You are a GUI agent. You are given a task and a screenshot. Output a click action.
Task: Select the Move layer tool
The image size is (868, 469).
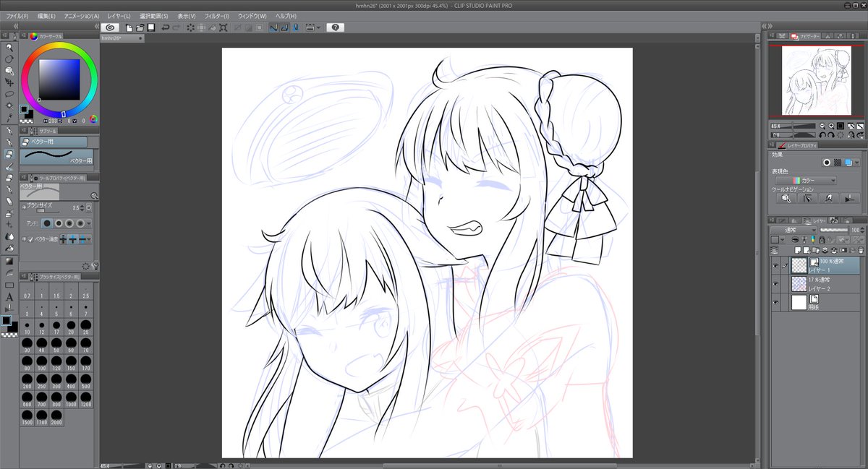[x=9, y=82]
